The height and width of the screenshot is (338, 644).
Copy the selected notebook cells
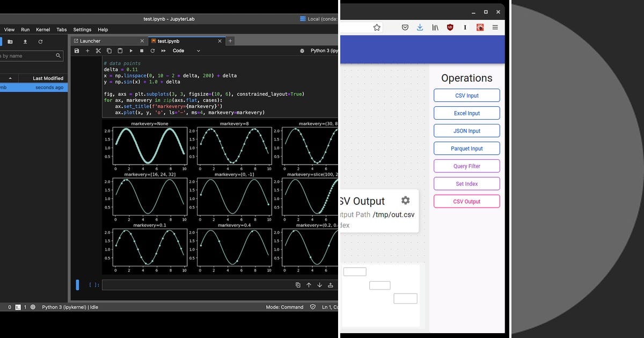(109, 50)
